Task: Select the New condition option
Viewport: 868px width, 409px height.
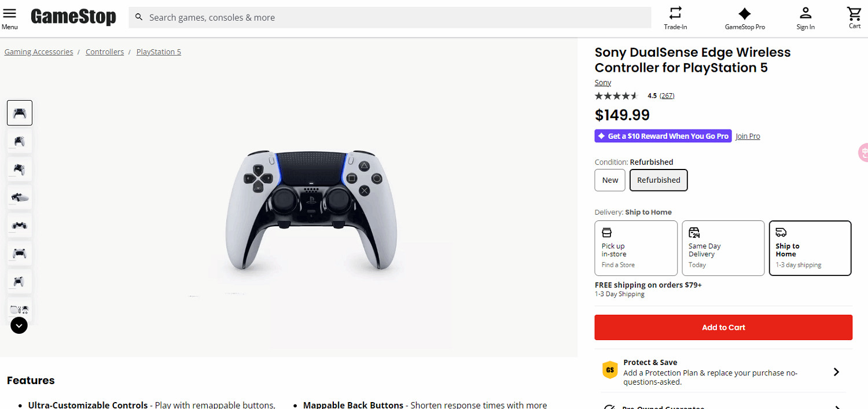Action: point(609,180)
